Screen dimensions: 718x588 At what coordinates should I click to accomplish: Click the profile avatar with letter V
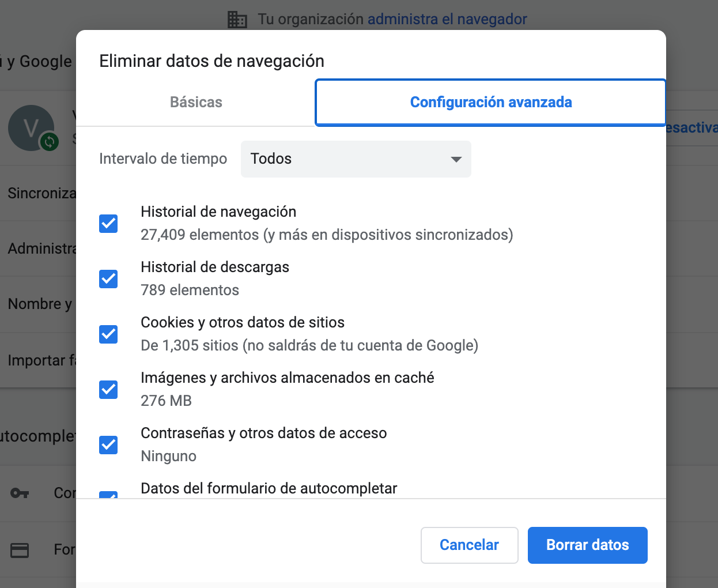pyautogui.click(x=31, y=128)
